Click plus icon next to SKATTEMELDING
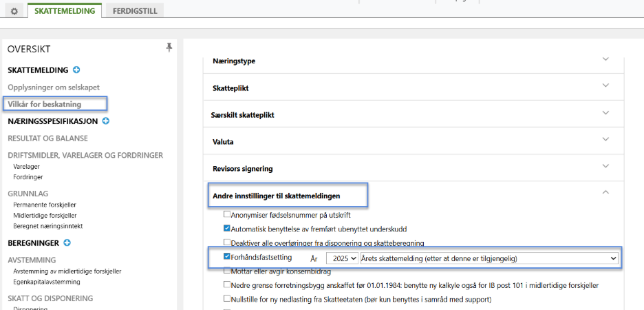Image resolution: width=644 pixels, height=310 pixels. 76,70
